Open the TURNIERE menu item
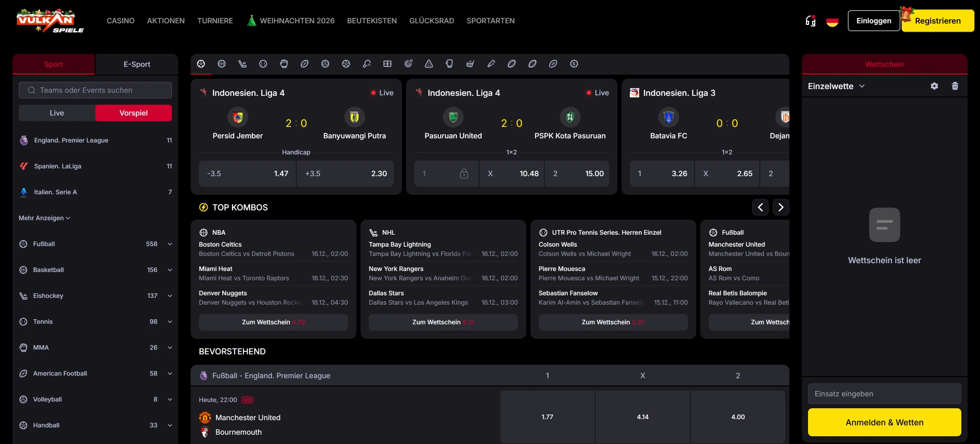The width and height of the screenshot is (980, 444). pyautogui.click(x=215, y=21)
